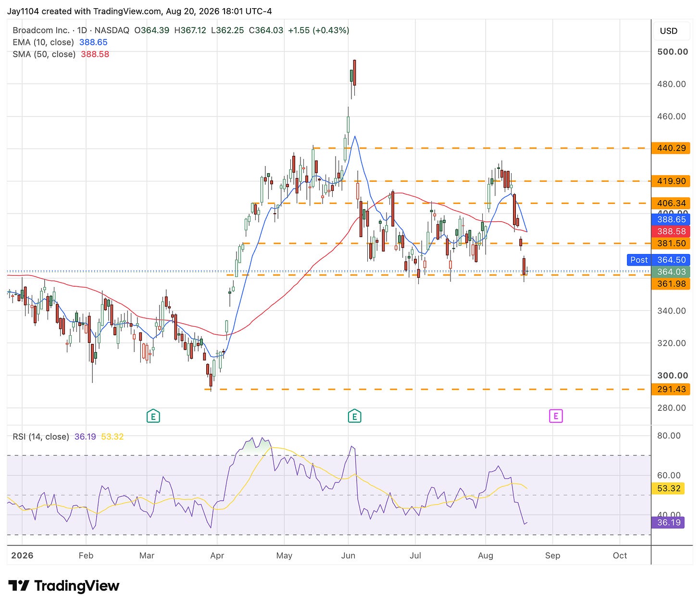Click the Feb label on time axis
Image resolution: width=700 pixels, height=607 pixels.
[x=86, y=556]
